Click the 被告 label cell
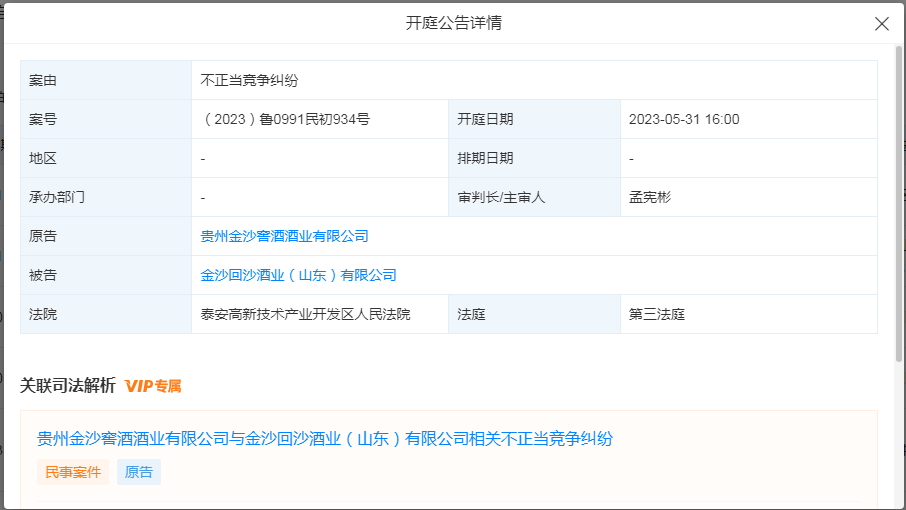 [x=106, y=275]
